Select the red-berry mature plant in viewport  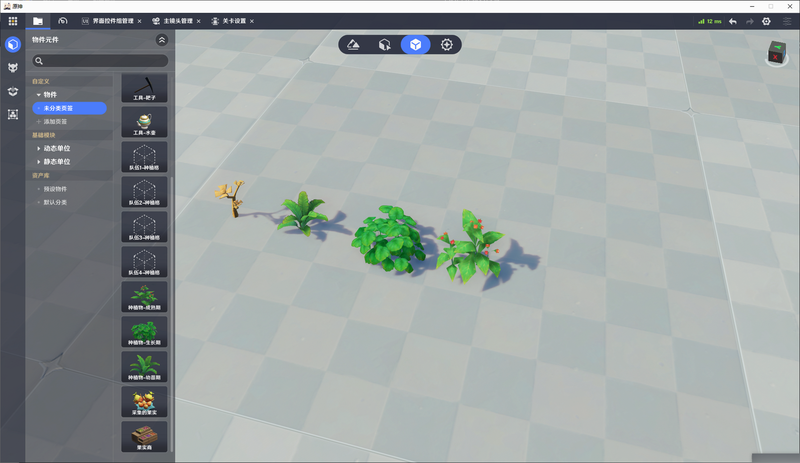pos(470,247)
